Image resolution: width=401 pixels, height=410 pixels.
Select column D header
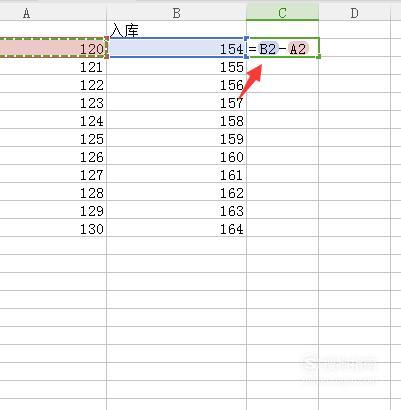(x=354, y=13)
